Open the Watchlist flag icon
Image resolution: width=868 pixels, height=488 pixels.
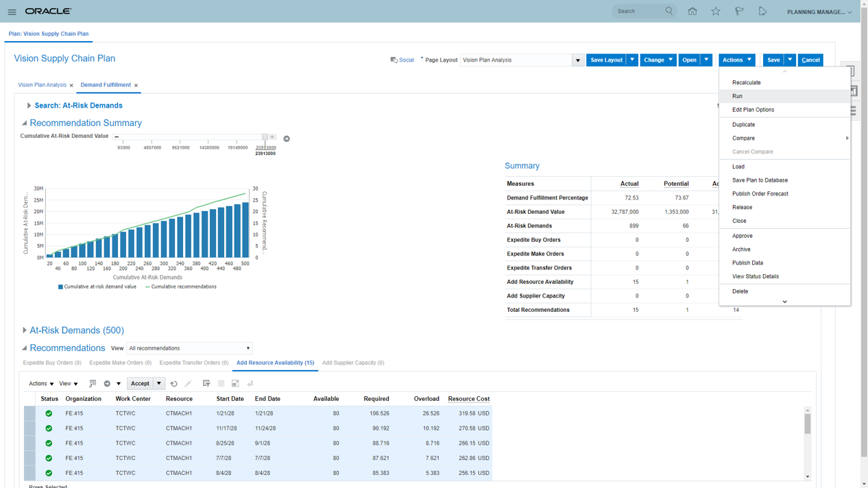tap(739, 12)
